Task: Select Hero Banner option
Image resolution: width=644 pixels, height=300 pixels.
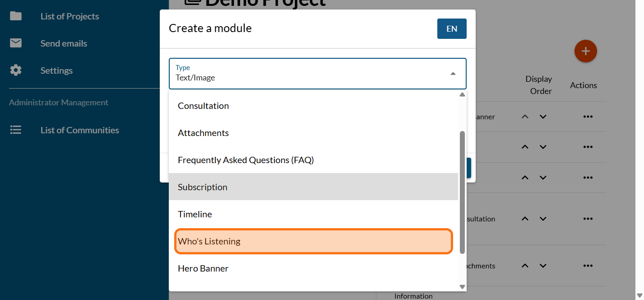Action: coord(313,268)
